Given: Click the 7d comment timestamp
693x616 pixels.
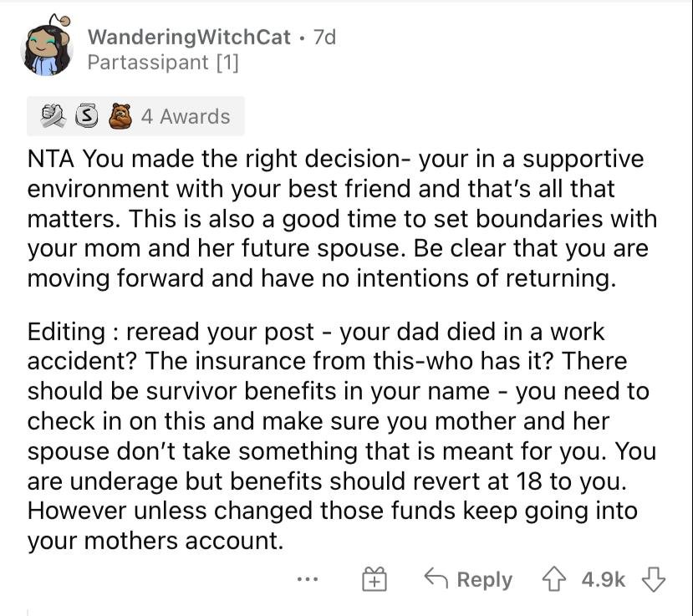Looking at the screenshot, I should click(324, 37).
